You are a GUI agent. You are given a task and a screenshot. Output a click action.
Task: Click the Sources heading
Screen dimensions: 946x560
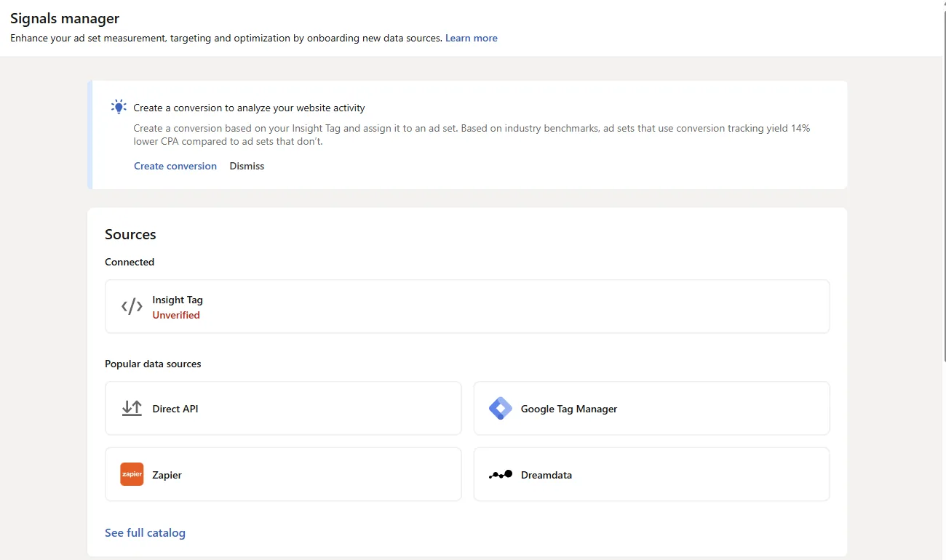click(130, 234)
